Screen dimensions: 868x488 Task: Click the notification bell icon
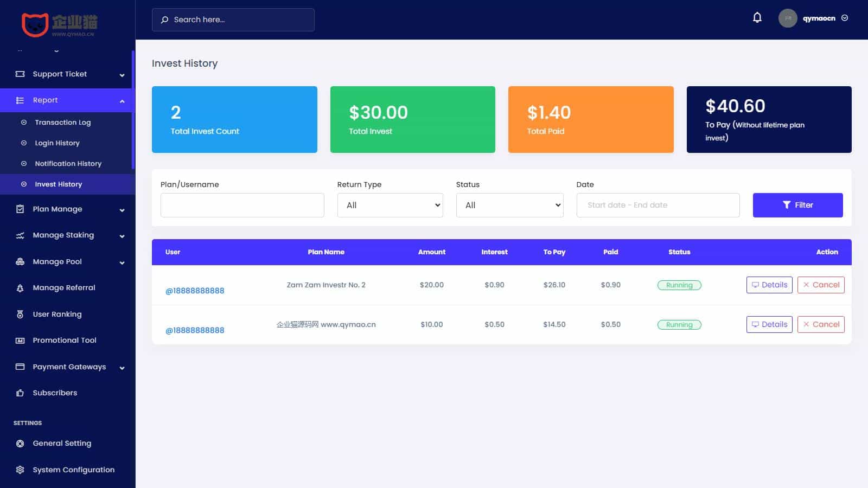click(757, 18)
